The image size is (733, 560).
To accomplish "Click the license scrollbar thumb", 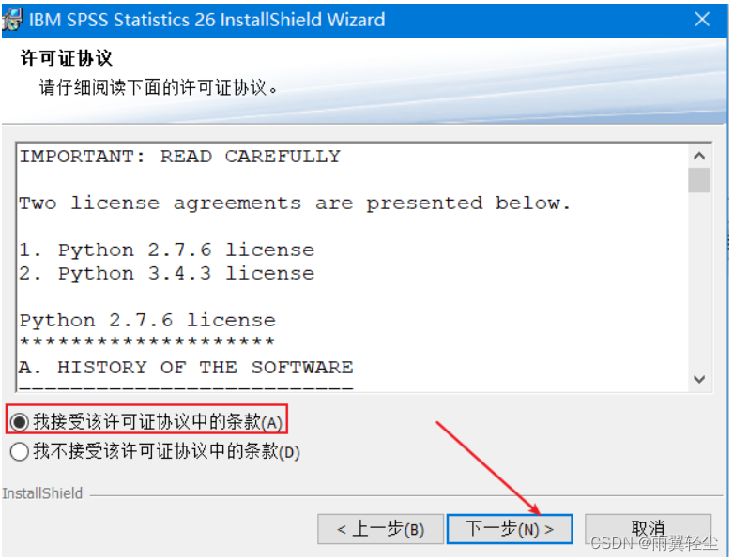I will 699,180.
